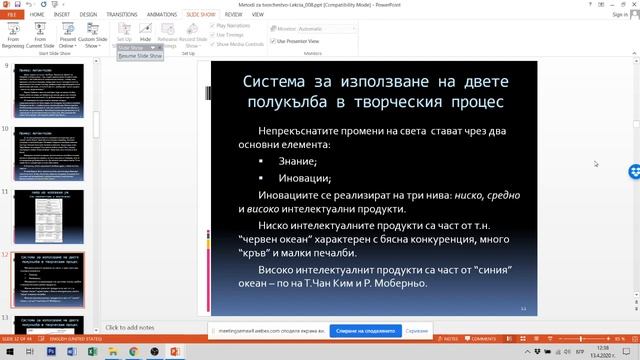The width and height of the screenshot is (640, 360).
Task: Open Custom Slide Show menu
Action: coord(93,35)
